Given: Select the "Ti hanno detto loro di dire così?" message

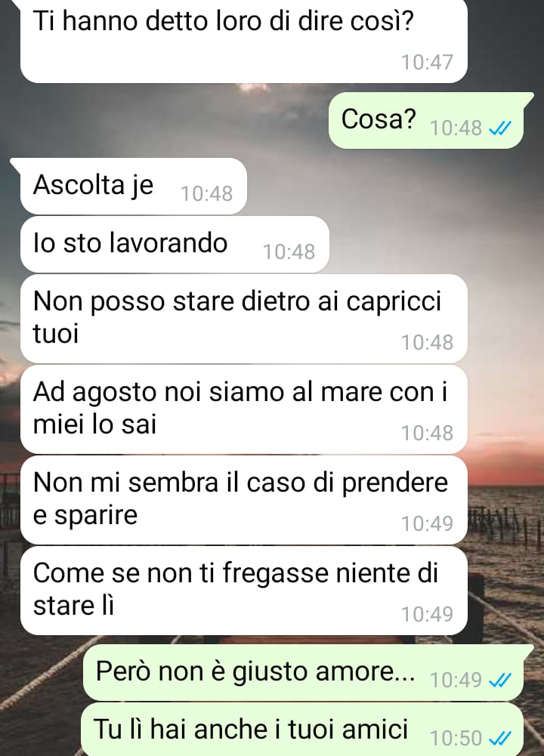Looking at the screenshot, I should point(244,41).
